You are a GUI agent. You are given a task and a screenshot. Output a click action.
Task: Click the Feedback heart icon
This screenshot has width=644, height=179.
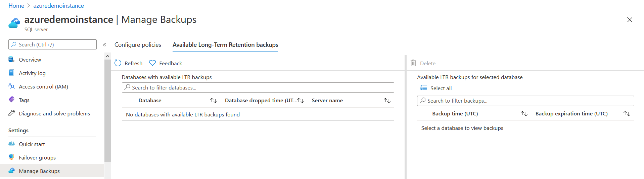click(x=152, y=63)
